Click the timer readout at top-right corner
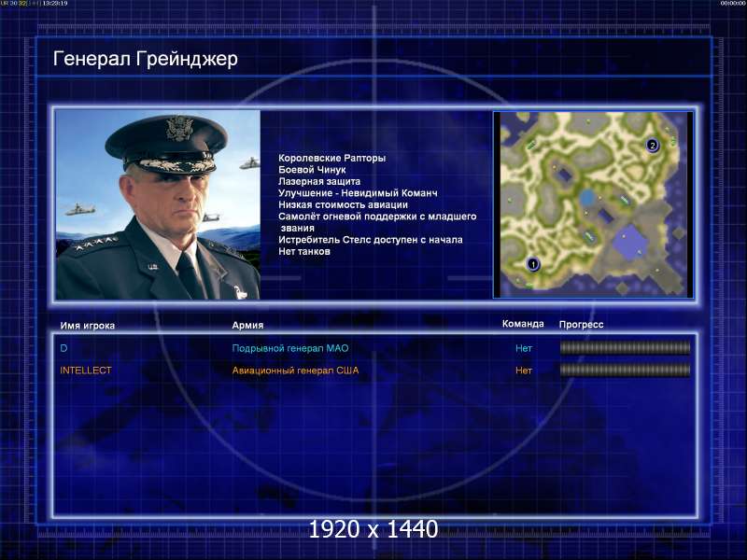747x560 pixels. point(733,3)
